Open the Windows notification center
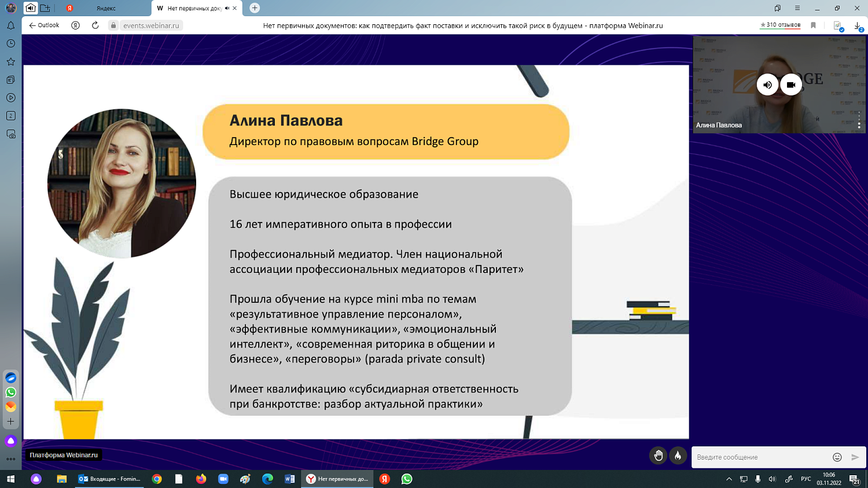The height and width of the screenshot is (488, 868). coord(854,479)
